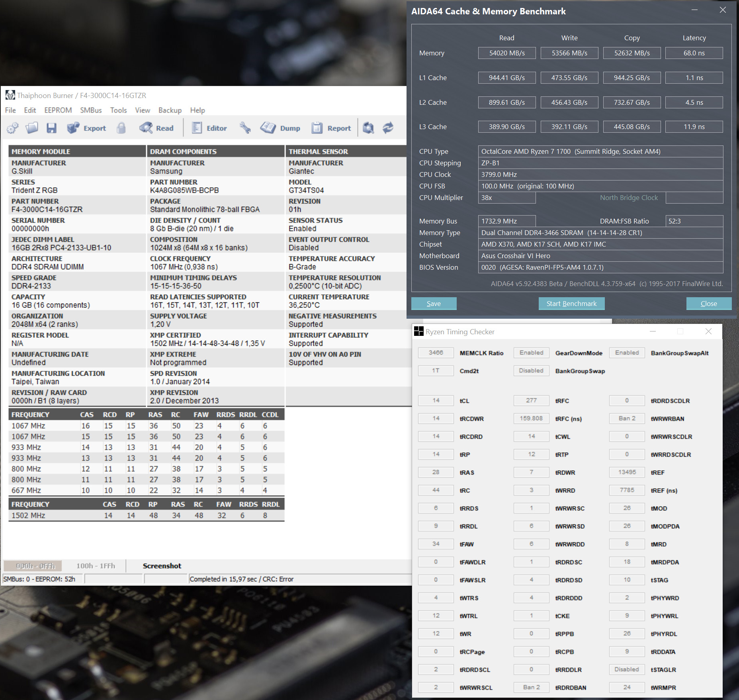Viewport: 739px width, 700px height.
Task: Click the Memory Bus 1732.9 MHz field
Action: (x=507, y=221)
